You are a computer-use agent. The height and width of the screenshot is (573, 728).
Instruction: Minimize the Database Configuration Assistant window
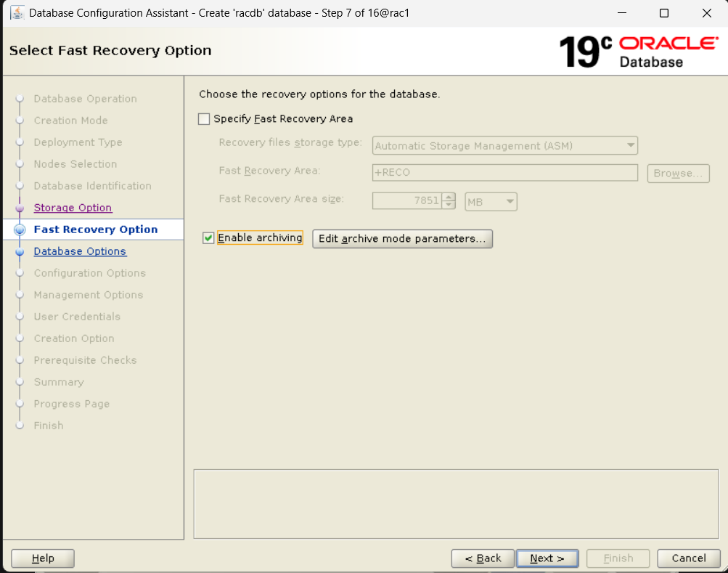pos(622,13)
